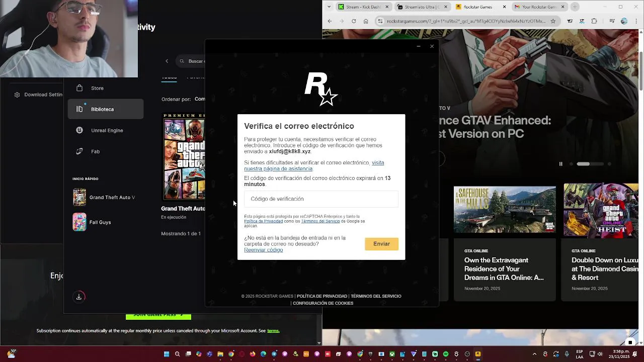Image resolution: width=644 pixels, height=362 pixels.
Task: Bookmark this page with the star
Action: [553, 21]
